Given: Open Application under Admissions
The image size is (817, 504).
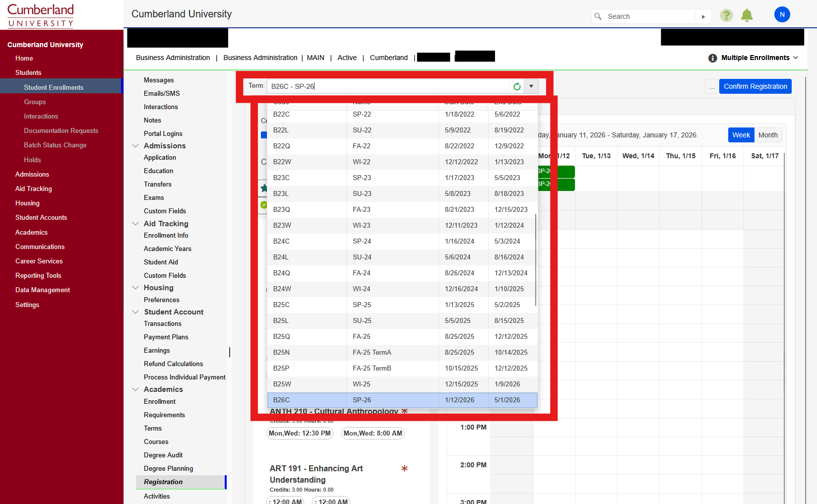Looking at the screenshot, I should point(160,157).
